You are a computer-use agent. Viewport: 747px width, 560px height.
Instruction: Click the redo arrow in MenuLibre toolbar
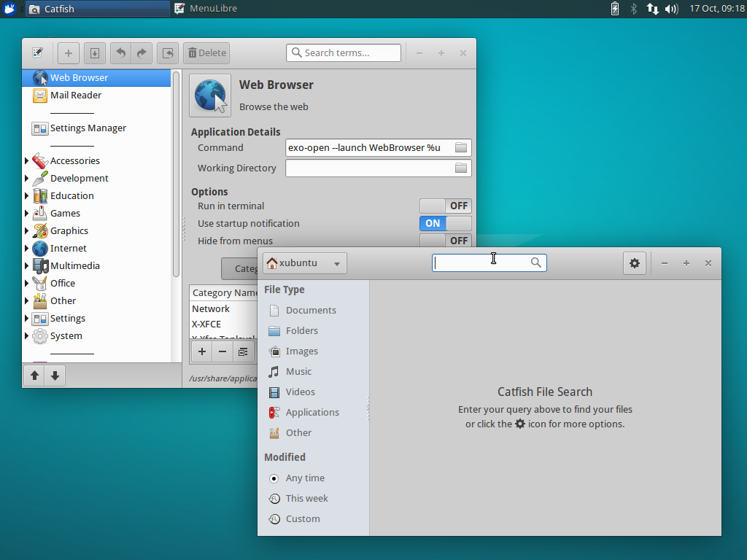pyautogui.click(x=142, y=52)
